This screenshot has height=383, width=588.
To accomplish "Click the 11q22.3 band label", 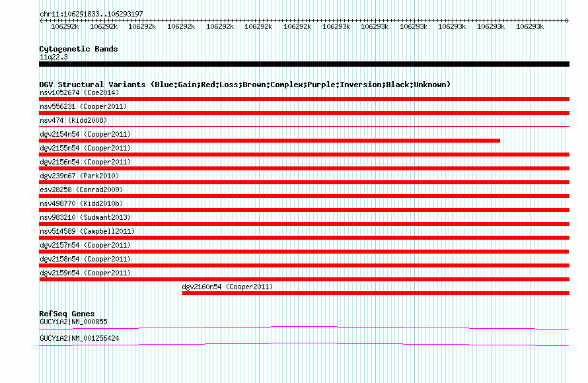I will click(54, 57).
